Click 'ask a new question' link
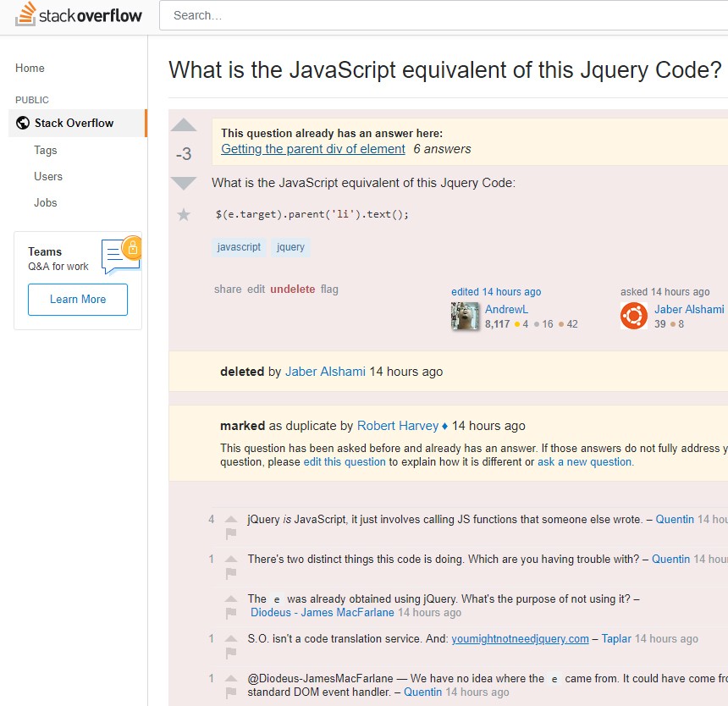The width and height of the screenshot is (728, 706). 585,462
